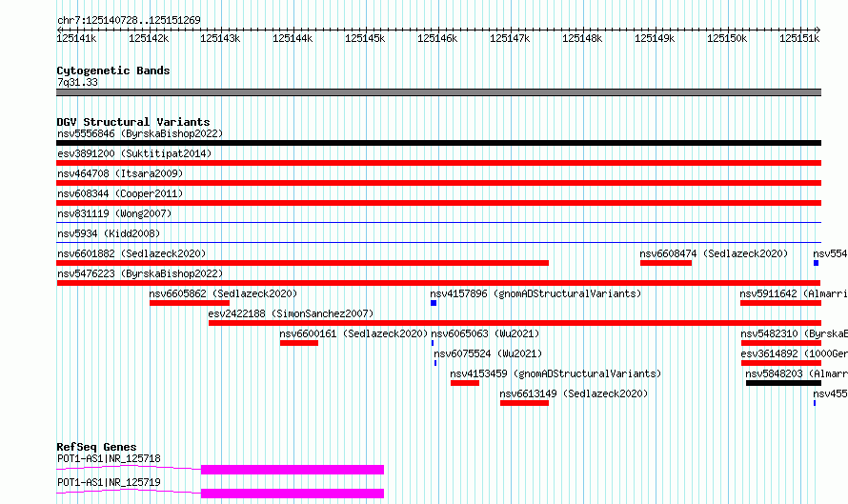Open the nsv608344 (Cooper2011) label

tap(120, 193)
